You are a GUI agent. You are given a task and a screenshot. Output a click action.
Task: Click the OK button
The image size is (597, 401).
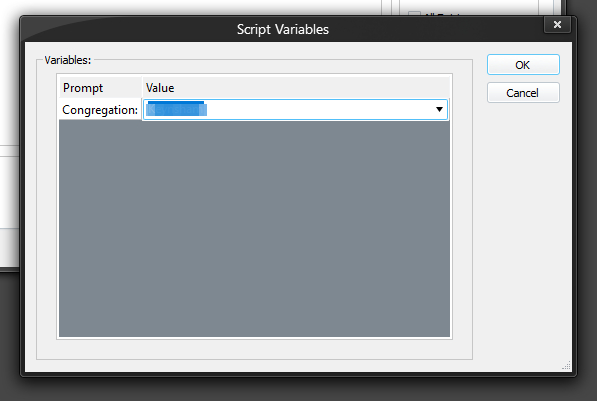[523, 65]
